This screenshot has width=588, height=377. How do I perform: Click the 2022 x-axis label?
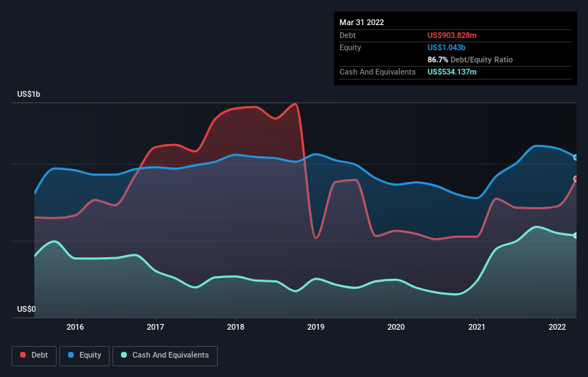pos(557,327)
